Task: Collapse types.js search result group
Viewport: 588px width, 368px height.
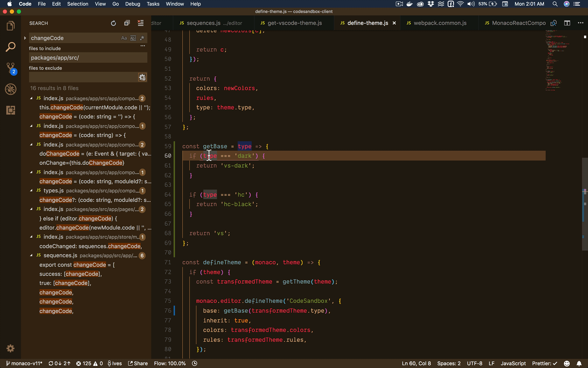Action: (31, 191)
